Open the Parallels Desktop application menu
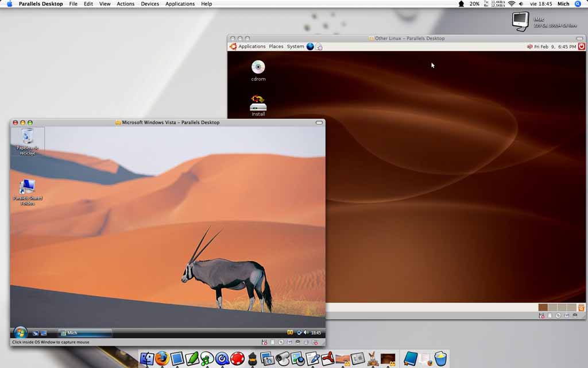Image resolution: width=588 pixels, height=368 pixels. point(41,4)
